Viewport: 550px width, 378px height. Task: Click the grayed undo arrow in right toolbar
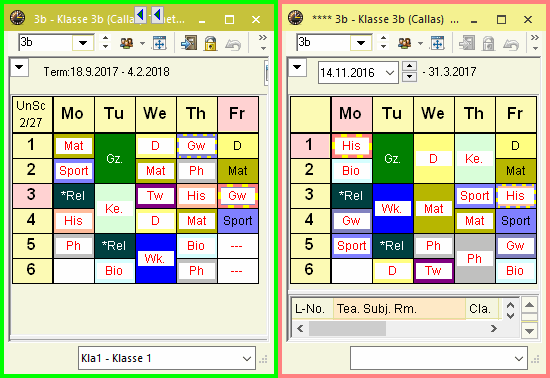click(511, 44)
